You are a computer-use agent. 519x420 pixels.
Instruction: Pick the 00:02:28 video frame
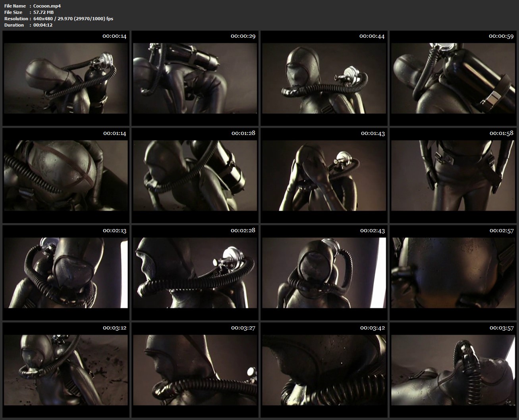click(195, 273)
